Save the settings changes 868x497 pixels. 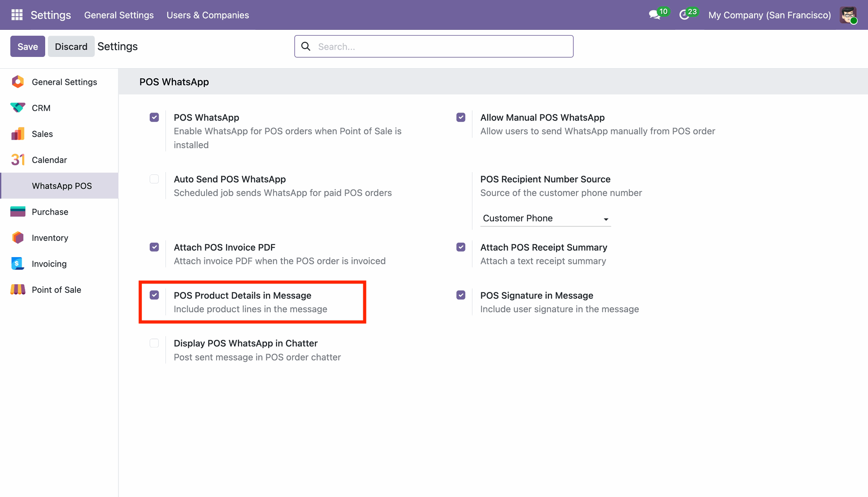click(28, 47)
